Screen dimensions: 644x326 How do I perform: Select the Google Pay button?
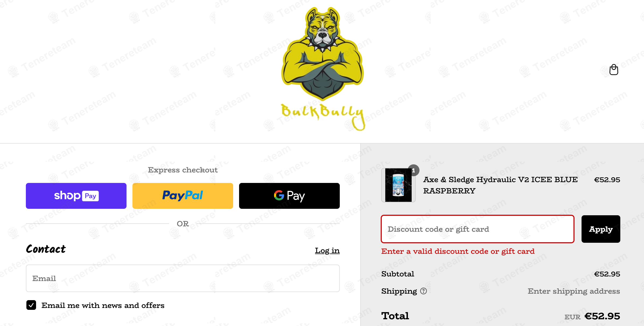pos(289,196)
